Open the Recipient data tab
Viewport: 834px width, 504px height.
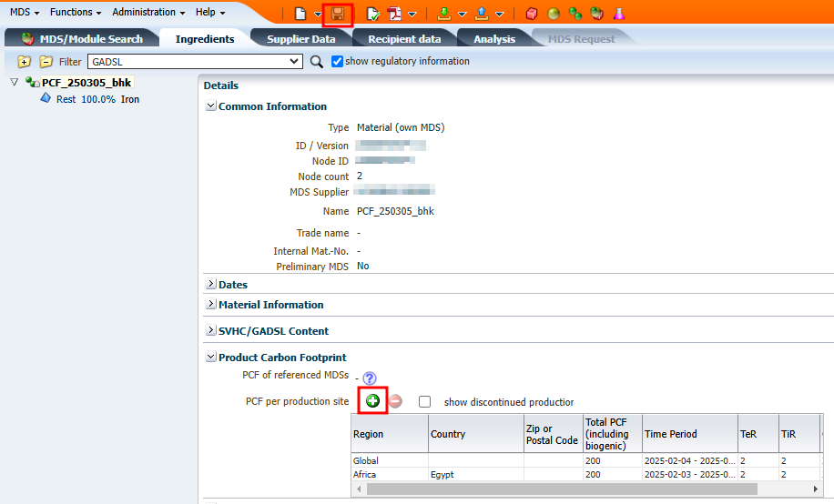click(404, 39)
